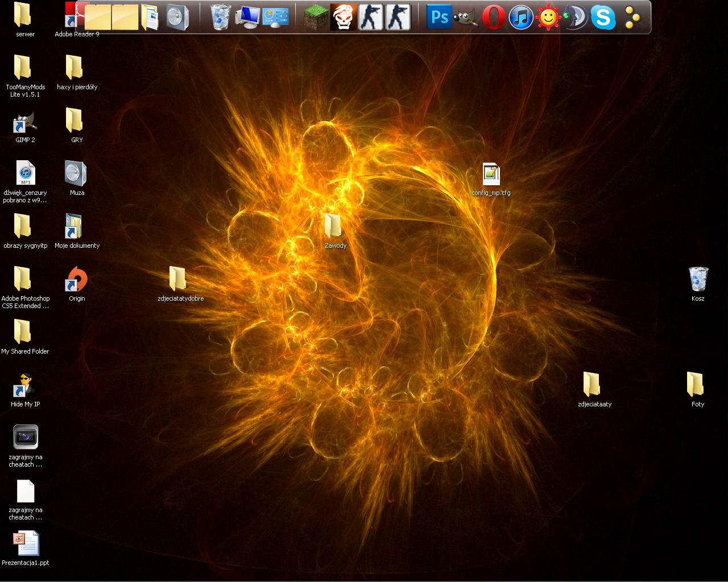728x582 pixels.
Task: Launch Skype from the dock
Action: (x=603, y=17)
